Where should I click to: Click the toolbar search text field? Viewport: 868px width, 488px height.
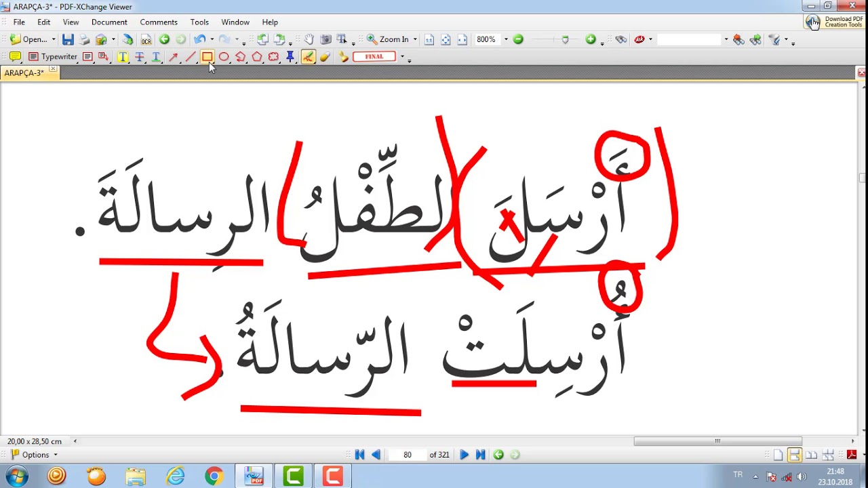689,39
